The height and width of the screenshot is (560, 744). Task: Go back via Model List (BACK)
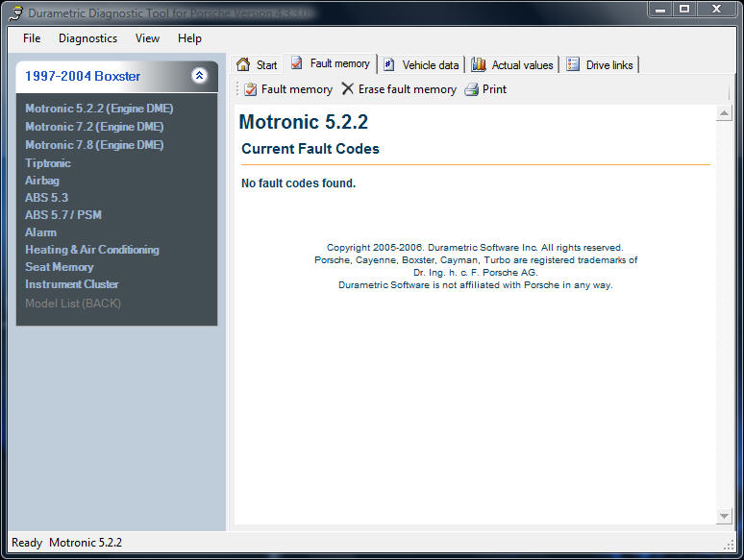pos(73,304)
